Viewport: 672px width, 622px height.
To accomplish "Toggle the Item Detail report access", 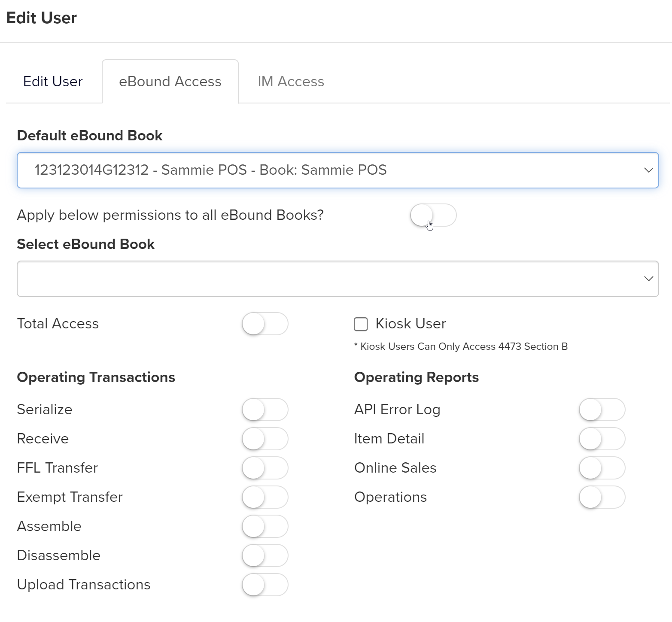I will click(602, 439).
